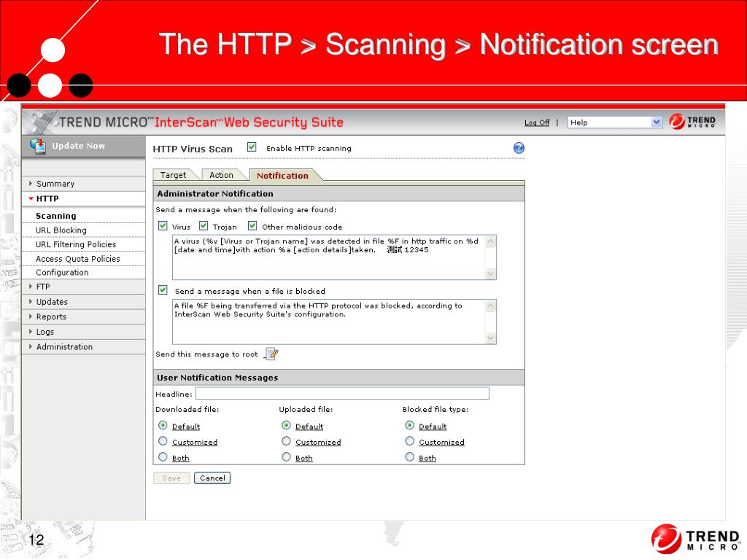
Task: Switch to the Target tab
Action: [174, 175]
